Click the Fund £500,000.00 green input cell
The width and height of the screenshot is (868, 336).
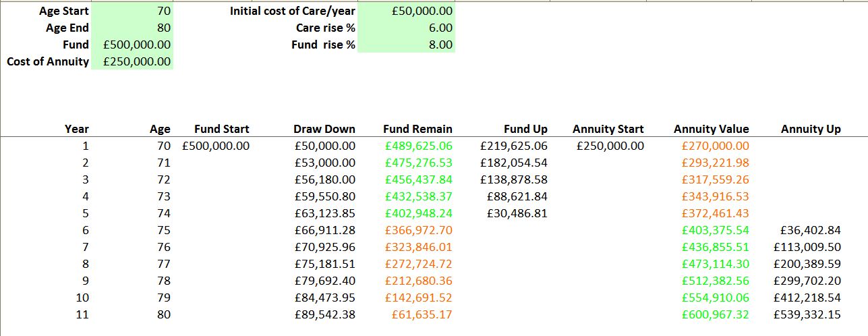pos(132,45)
